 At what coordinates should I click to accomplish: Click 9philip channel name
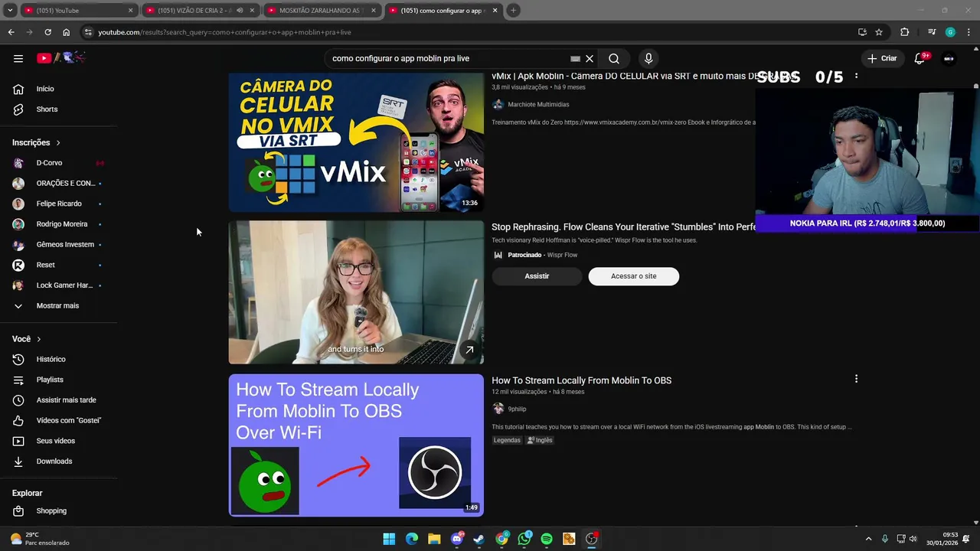coord(518,409)
